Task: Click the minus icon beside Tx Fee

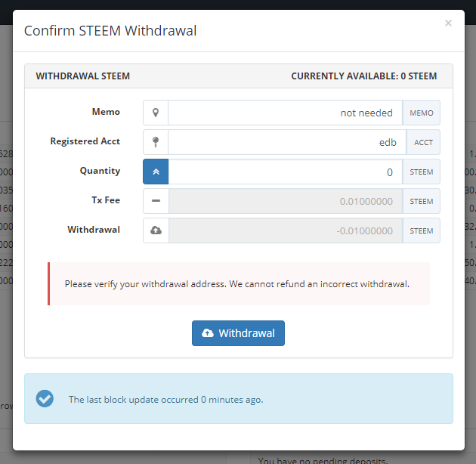Action: pyautogui.click(x=156, y=201)
